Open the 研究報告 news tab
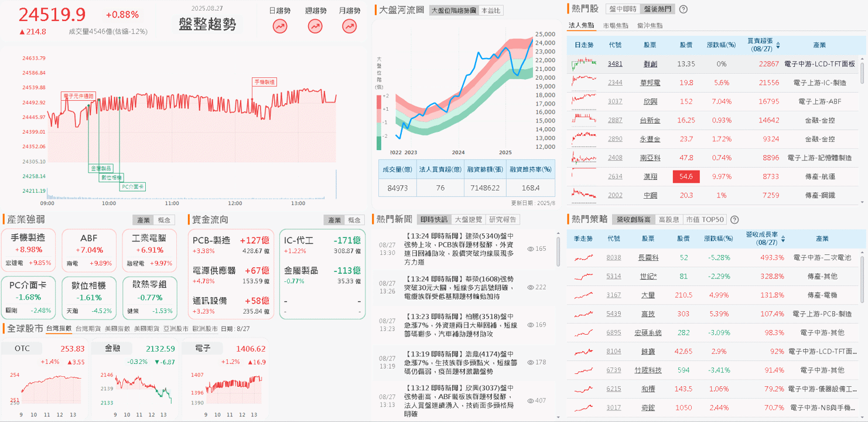The width and height of the screenshot is (868, 422). 504,220
